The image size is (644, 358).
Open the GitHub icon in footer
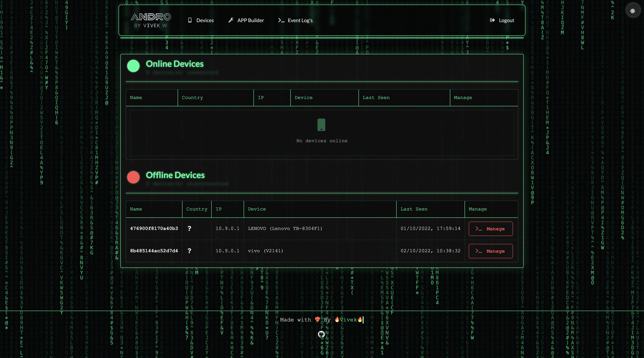[321, 335]
